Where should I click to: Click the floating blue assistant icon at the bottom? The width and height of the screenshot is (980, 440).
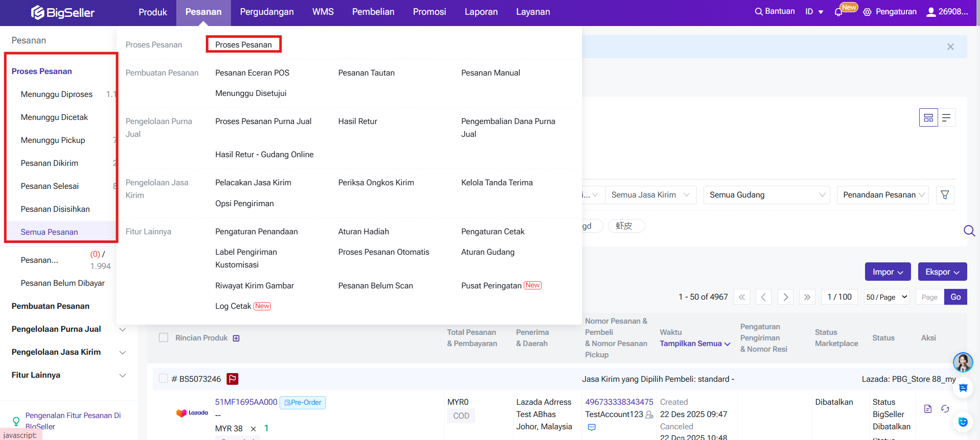(963, 422)
